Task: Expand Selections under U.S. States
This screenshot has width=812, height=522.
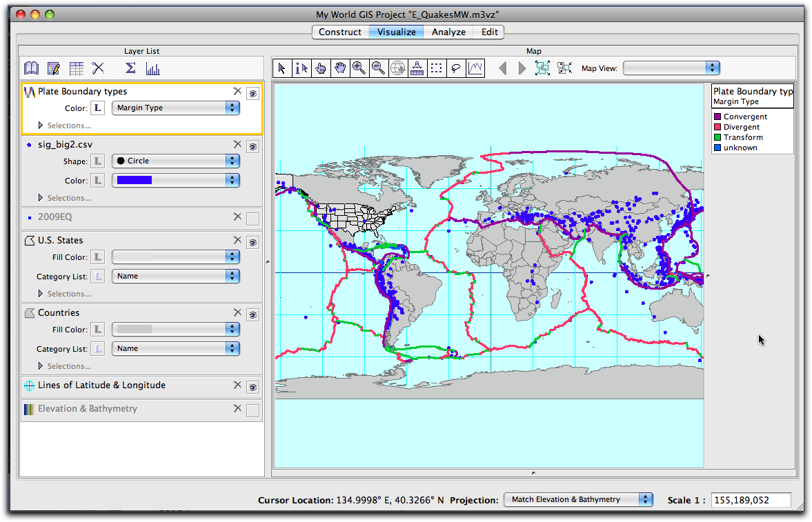Action: pyautogui.click(x=40, y=293)
